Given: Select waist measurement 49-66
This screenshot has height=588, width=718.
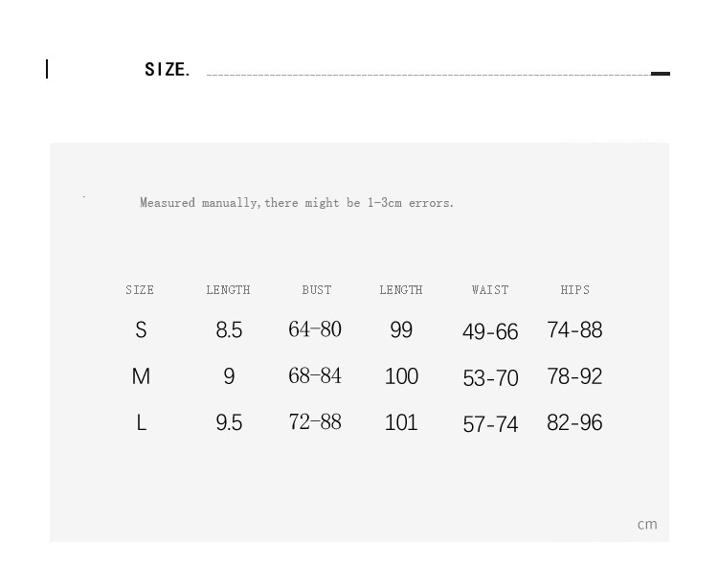Looking at the screenshot, I should [x=490, y=332].
